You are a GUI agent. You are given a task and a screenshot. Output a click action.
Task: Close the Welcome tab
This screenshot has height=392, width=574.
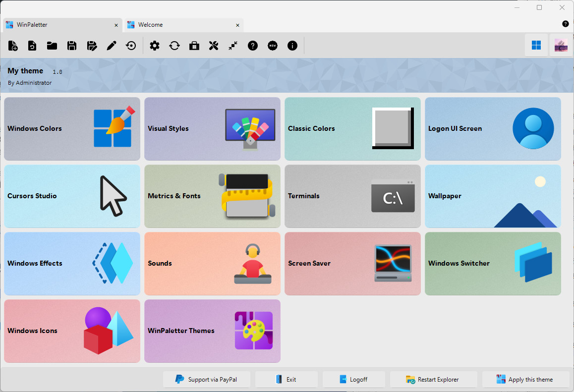point(237,25)
